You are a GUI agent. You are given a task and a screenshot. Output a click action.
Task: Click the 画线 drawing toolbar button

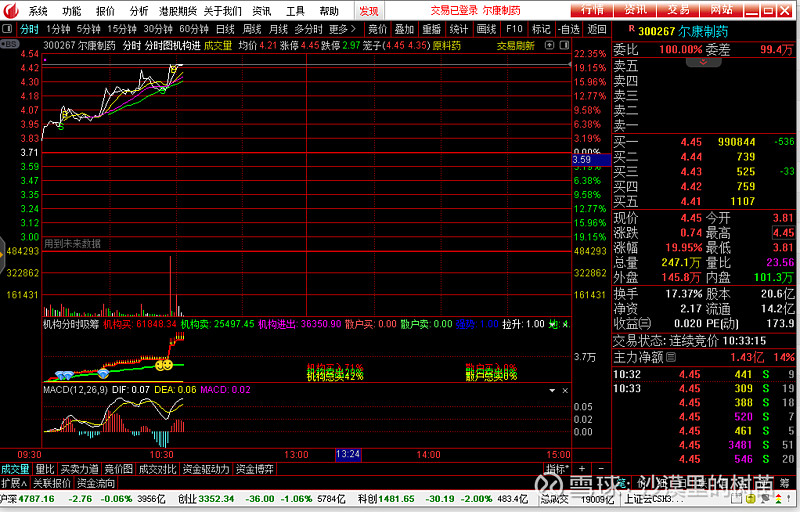point(486,29)
